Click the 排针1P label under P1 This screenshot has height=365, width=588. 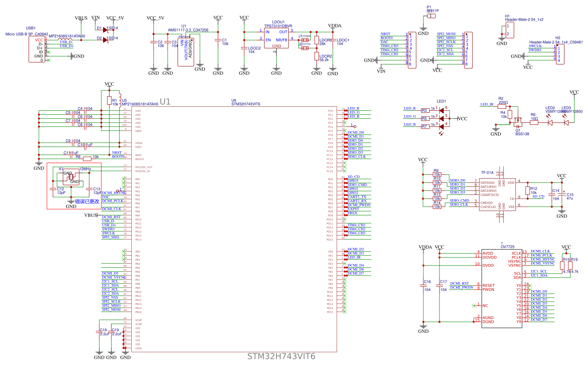[433, 11]
